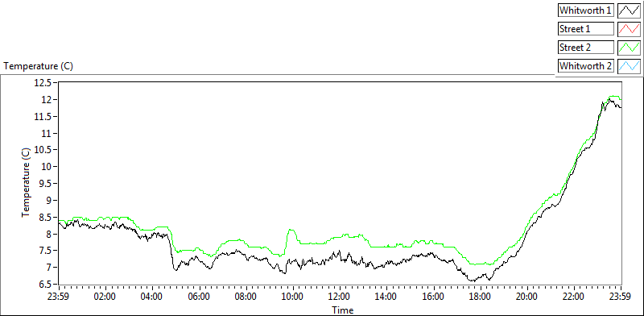Click the 10:00 time tick label
The image size is (644, 316).
click(293, 297)
